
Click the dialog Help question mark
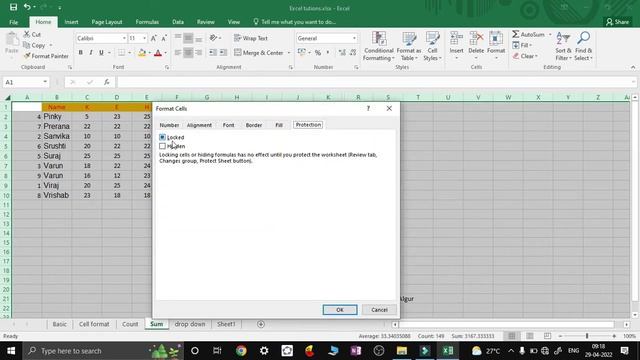368,109
